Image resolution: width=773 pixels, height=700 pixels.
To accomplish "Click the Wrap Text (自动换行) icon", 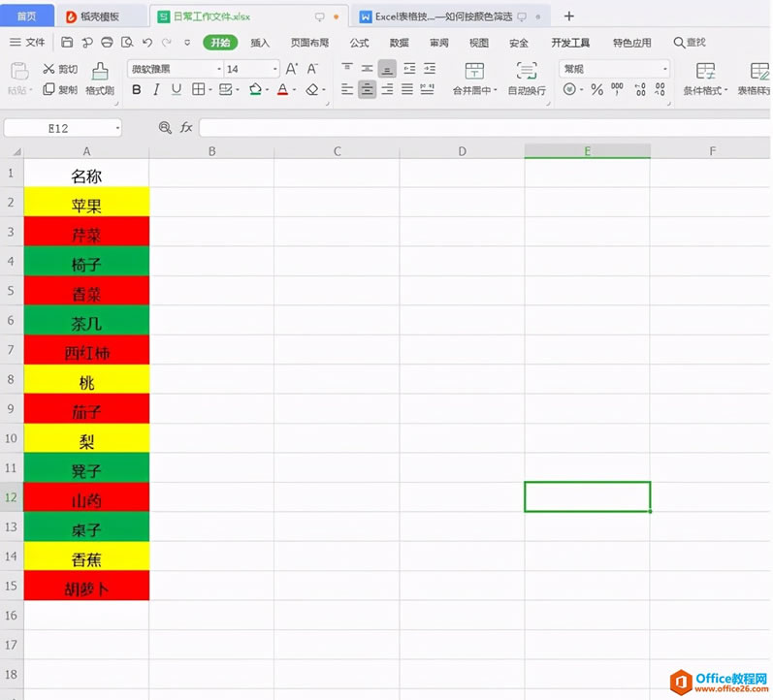I will tap(527, 71).
